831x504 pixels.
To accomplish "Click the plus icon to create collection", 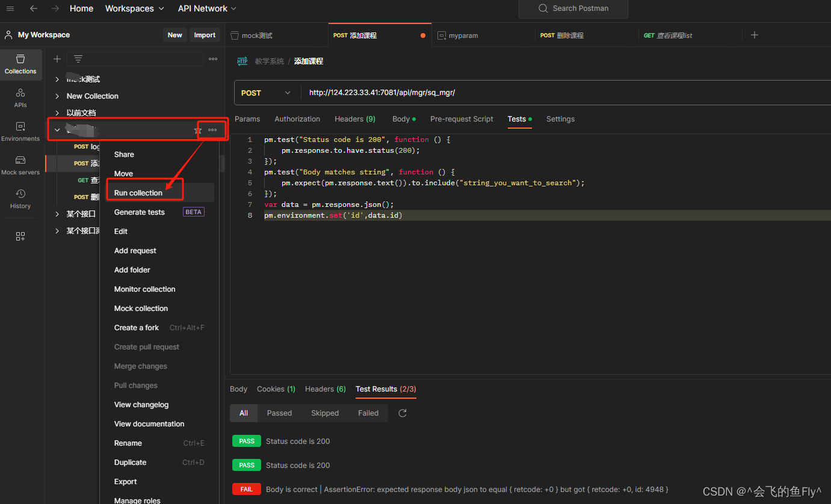I will 57,59.
